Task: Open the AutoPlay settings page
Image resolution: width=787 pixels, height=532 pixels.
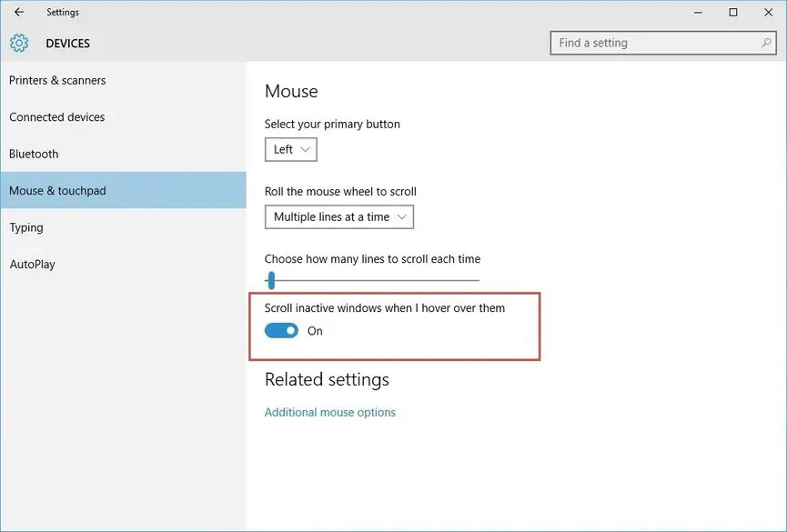Action: (32, 264)
